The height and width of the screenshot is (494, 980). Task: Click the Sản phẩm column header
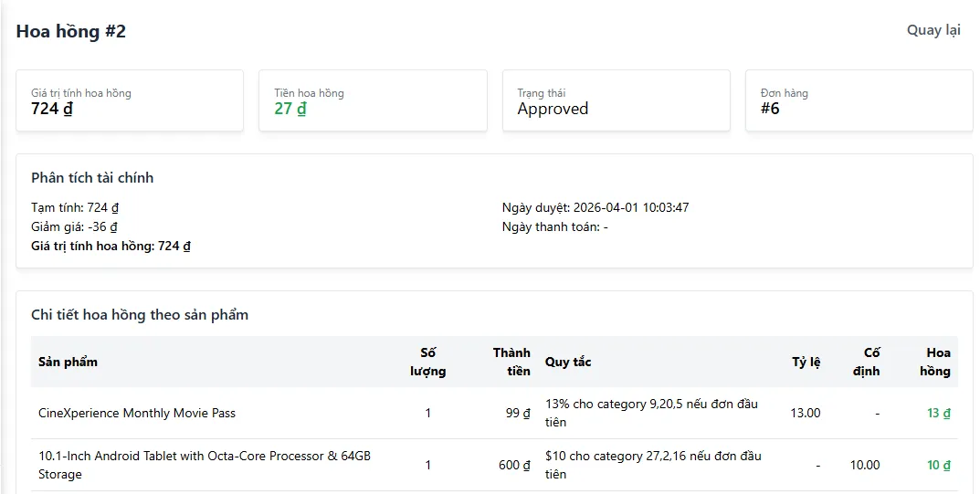click(68, 363)
